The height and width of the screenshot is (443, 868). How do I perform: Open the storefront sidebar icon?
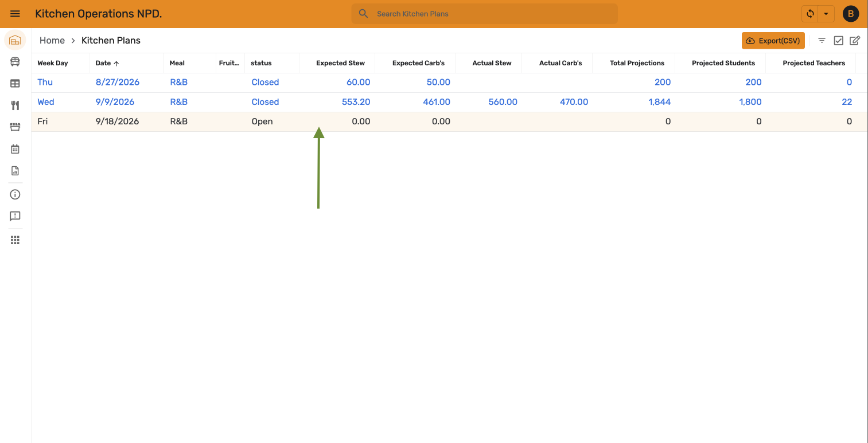15,127
